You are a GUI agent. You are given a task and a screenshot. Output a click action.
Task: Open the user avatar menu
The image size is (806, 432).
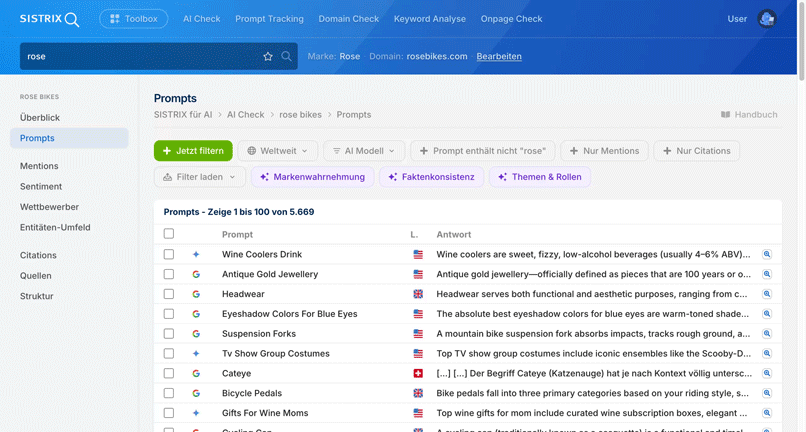tap(767, 19)
